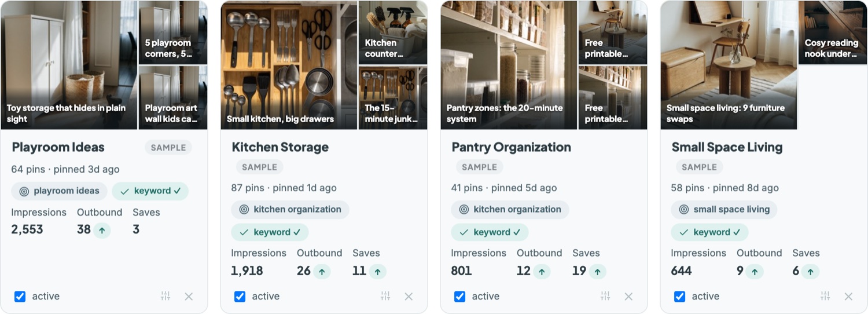Click the green keyword badge on Kitchen Storage

[270, 232]
